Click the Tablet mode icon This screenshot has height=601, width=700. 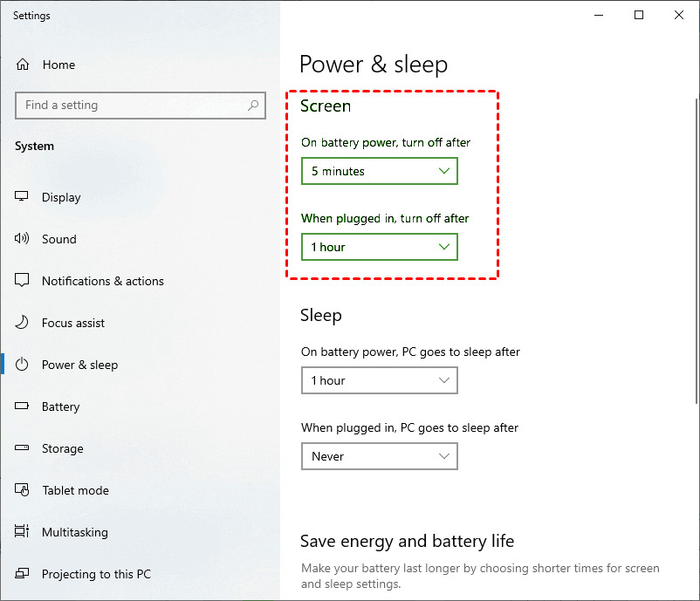[22, 489]
